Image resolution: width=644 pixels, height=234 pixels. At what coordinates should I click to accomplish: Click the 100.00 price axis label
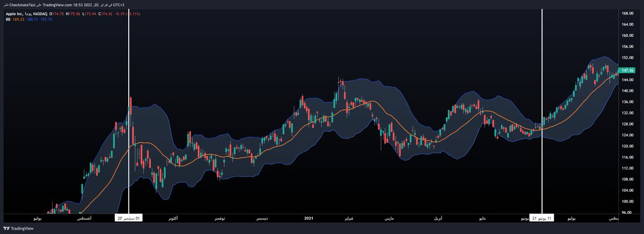click(x=628, y=202)
